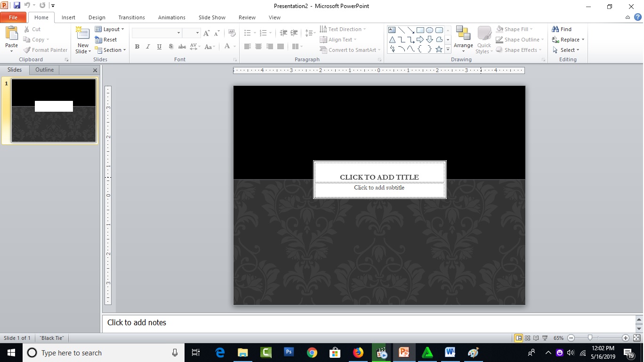Toggle Italic formatting
This screenshot has width=644, height=362.
click(148, 46)
